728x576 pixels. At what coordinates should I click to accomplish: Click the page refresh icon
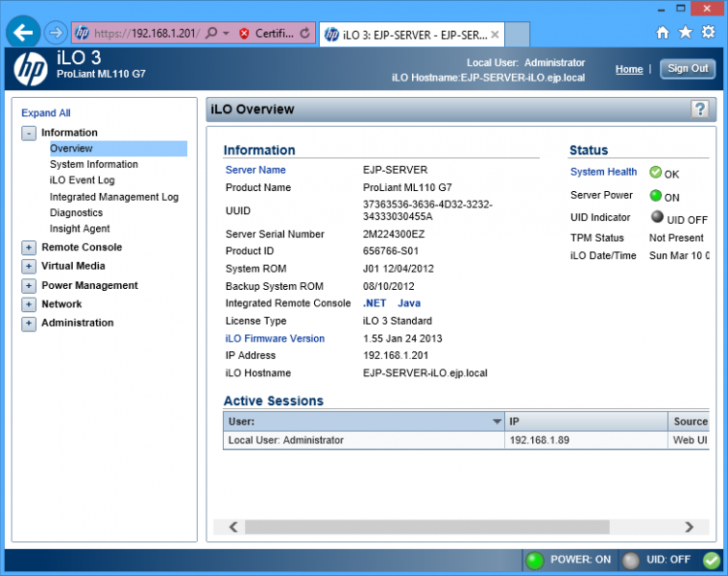(305, 33)
